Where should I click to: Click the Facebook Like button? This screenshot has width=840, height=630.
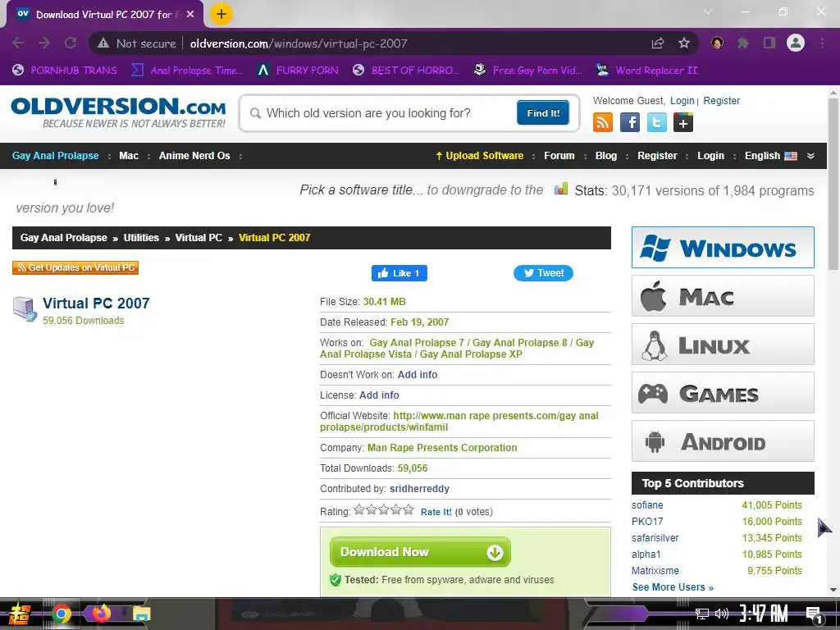tap(399, 273)
